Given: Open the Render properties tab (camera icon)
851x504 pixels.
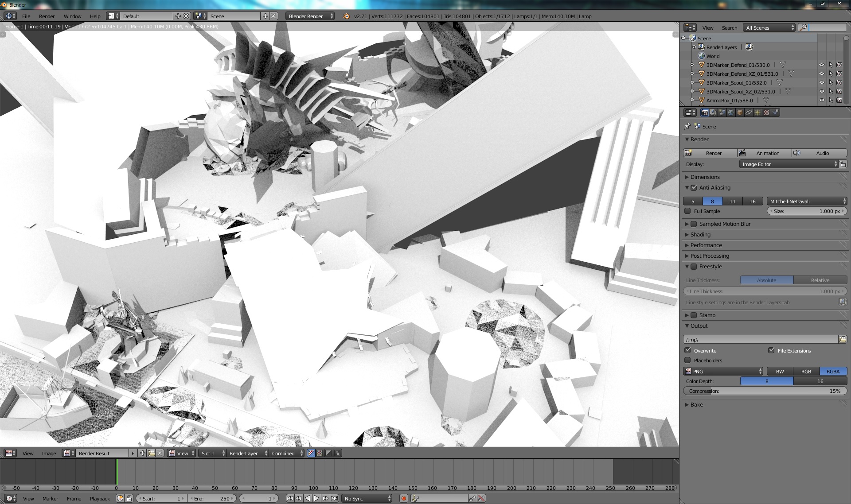Looking at the screenshot, I should click(704, 112).
